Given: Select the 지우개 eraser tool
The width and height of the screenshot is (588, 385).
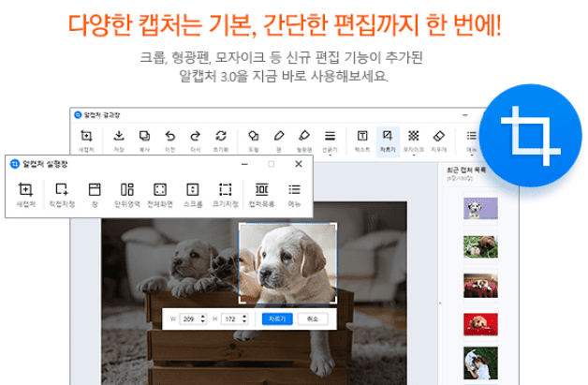Looking at the screenshot, I should tap(439, 141).
